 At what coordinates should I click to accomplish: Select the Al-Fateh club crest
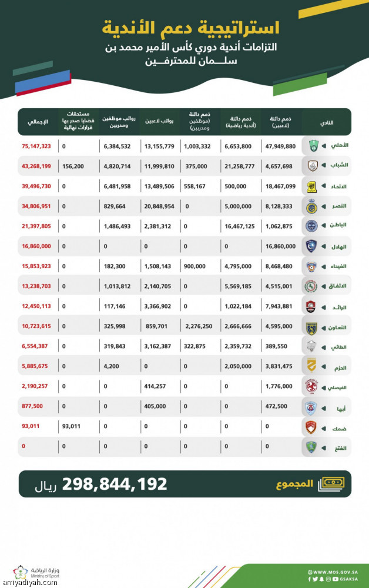(x=312, y=447)
